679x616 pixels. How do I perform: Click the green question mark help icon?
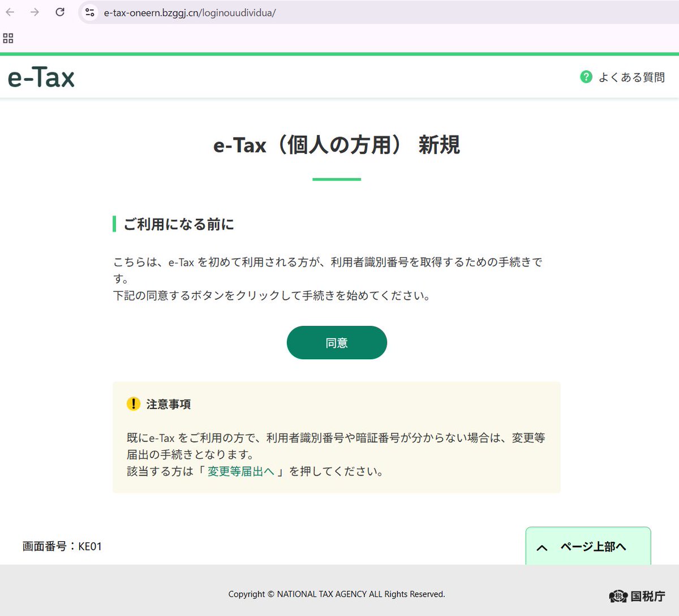(x=586, y=76)
